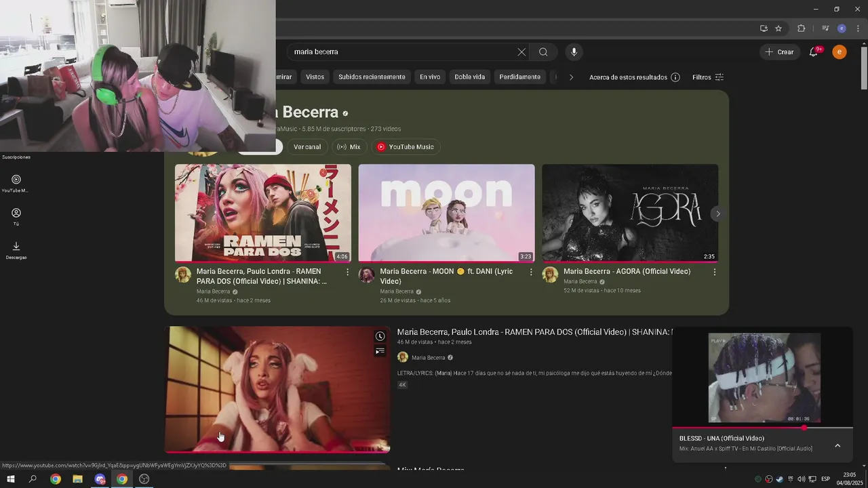Advance the channel video carousel arrow
Viewport: 868px width, 488px height.
point(718,213)
